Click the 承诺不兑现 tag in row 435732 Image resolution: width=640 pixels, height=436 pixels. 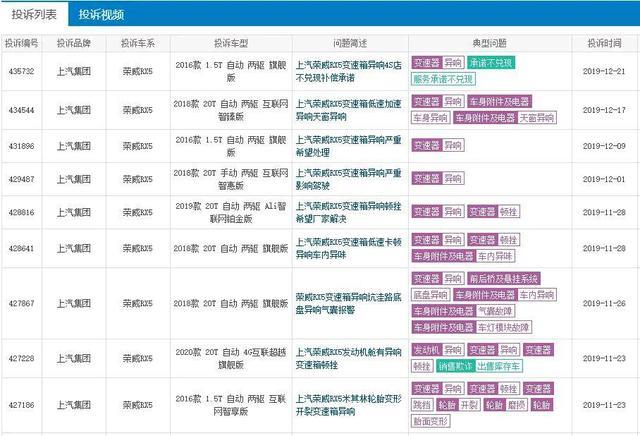(x=491, y=63)
